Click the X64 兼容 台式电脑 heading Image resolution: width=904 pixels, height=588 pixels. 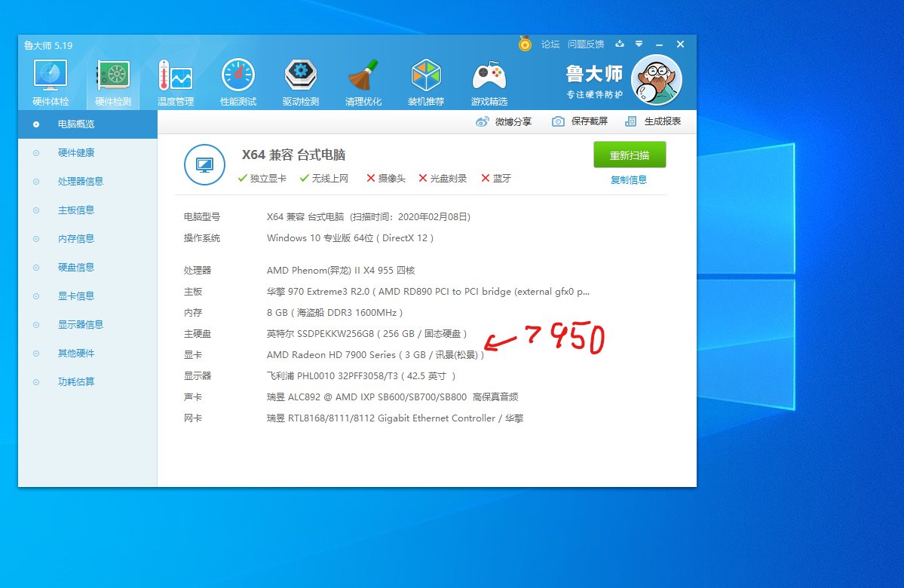pos(293,155)
